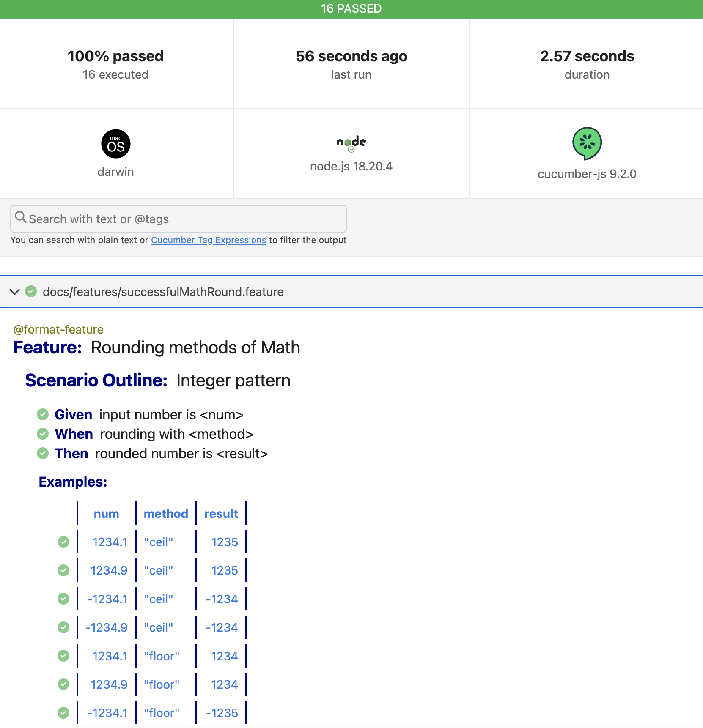Click the passed icon on the Given step

pos(43,414)
